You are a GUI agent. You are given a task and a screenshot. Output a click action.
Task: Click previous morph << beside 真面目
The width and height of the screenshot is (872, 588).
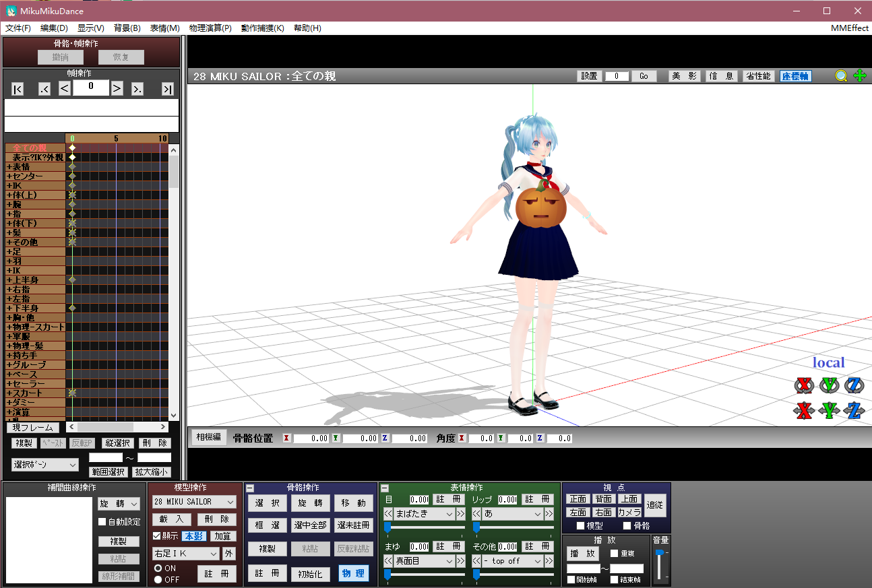point(389,561)
